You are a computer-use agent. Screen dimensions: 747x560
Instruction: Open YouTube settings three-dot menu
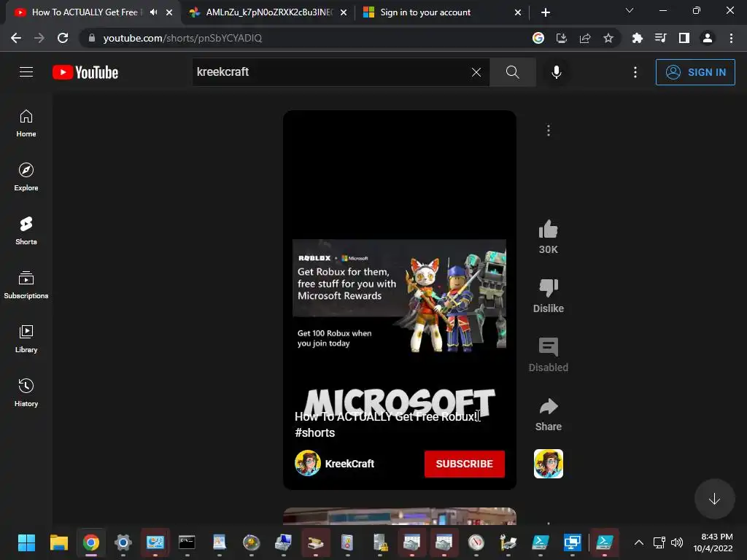[x=635, y=72]
